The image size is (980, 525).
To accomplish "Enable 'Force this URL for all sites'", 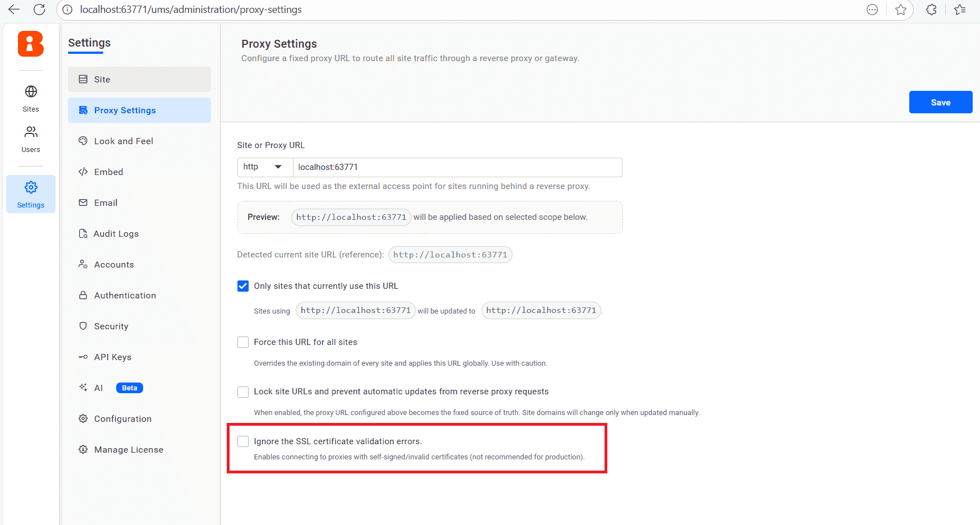I will click(242, 342).
